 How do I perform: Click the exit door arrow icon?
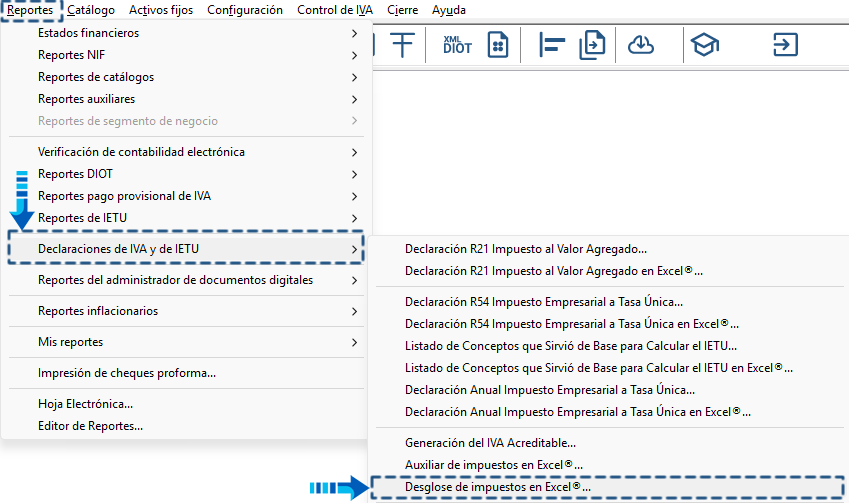[x=785, y=45]
